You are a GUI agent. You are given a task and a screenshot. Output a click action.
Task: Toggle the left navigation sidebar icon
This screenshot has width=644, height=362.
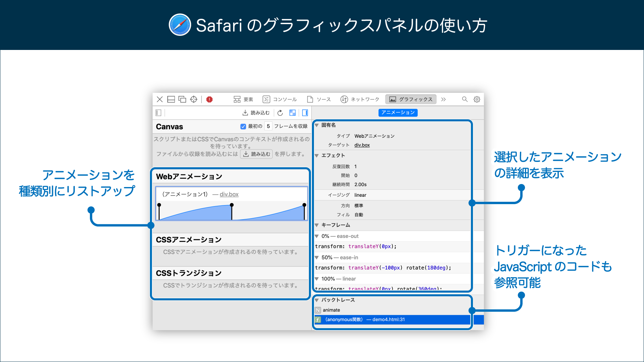[x=159, y=113]
